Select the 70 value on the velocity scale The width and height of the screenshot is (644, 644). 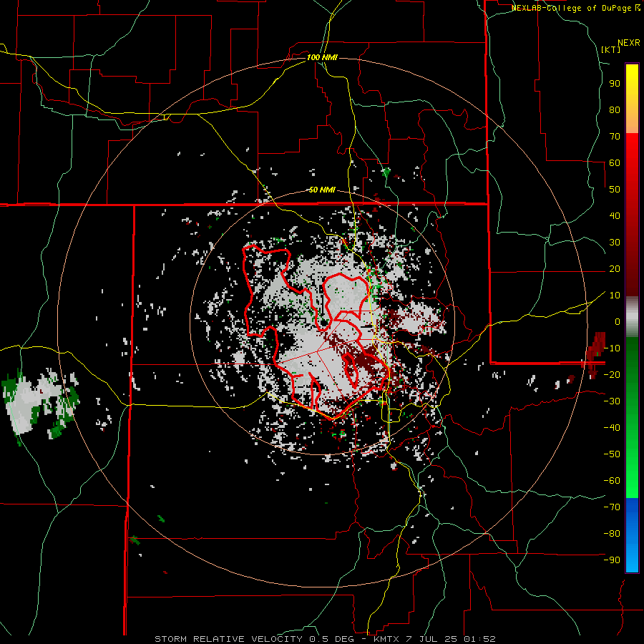[615, 137]
